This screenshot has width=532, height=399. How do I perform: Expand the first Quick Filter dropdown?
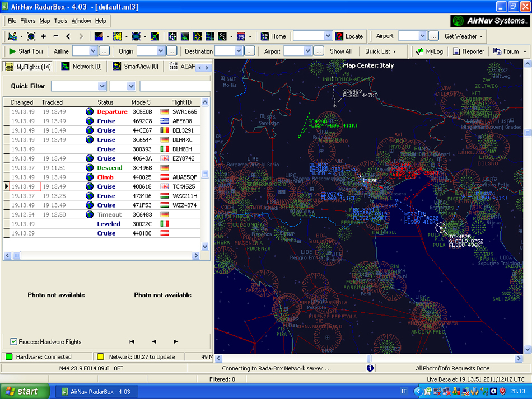tap(102, 86)
